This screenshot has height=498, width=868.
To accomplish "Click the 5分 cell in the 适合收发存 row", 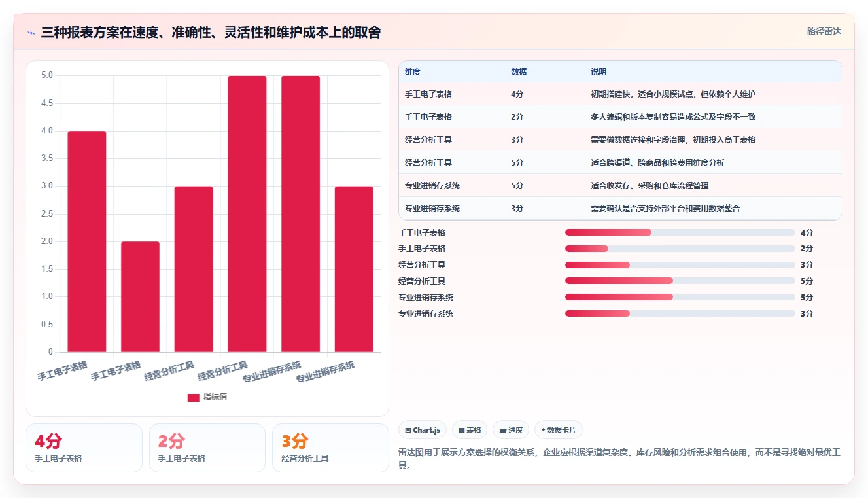I will click(x=517, y=185).
